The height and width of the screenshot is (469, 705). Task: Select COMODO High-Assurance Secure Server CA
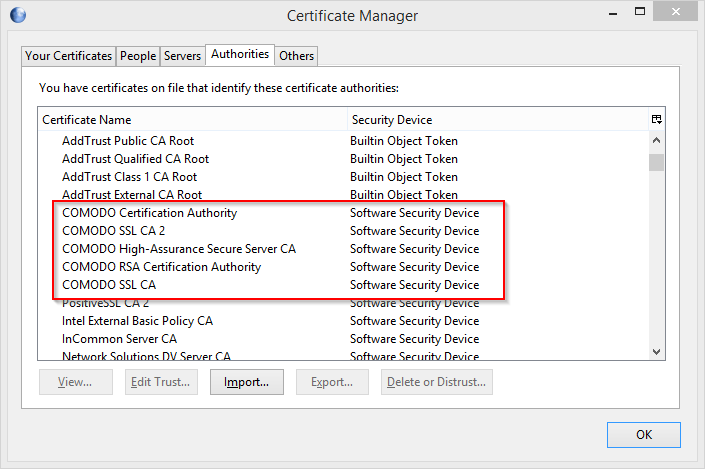344,249
